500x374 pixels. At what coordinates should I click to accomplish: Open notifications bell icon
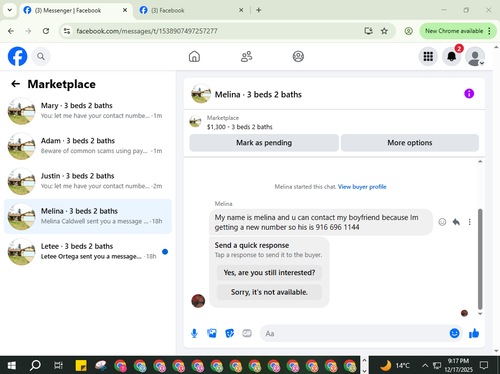tap(451, 56)
